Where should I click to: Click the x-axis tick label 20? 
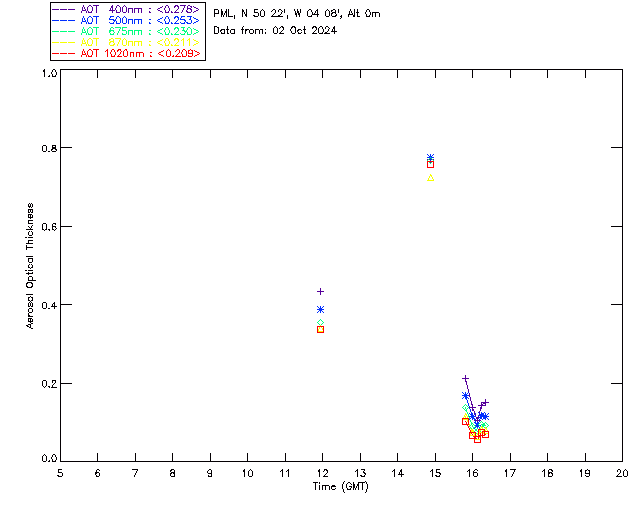[x=622, y=473]
